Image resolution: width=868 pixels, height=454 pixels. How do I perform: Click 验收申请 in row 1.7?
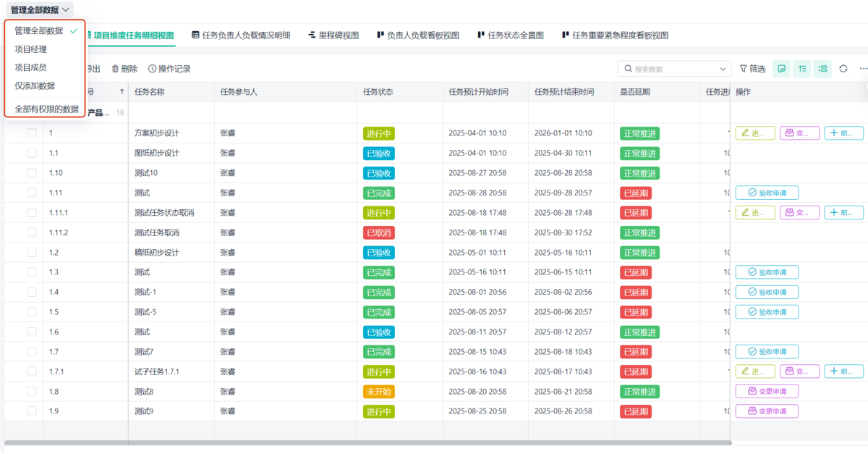[767, 352]
